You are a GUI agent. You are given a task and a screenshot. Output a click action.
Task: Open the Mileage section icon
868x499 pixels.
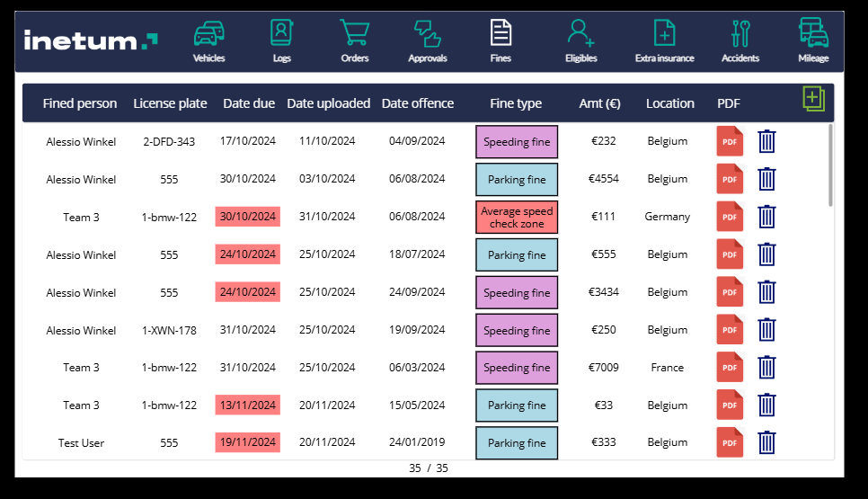pyautogui.click(x=813, y=34)
